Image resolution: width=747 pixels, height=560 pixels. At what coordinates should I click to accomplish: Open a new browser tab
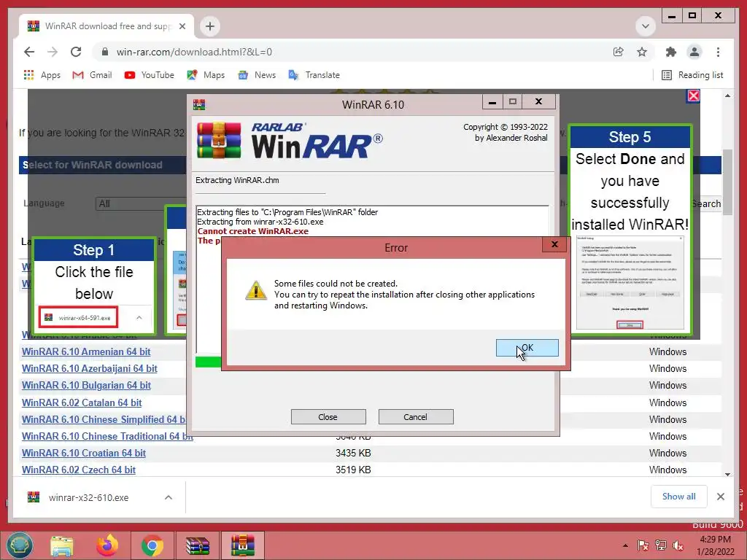[x=210, y=26]
